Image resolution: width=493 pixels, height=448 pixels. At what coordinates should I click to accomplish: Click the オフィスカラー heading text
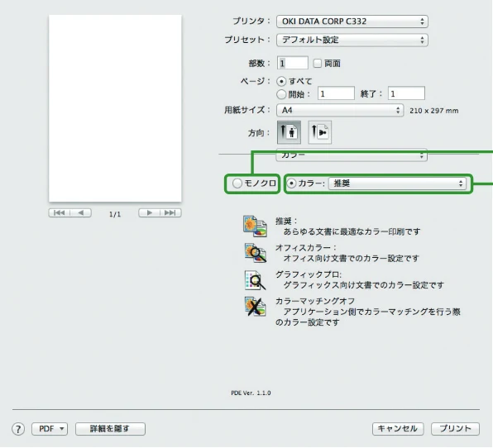(x=305, y=248)
